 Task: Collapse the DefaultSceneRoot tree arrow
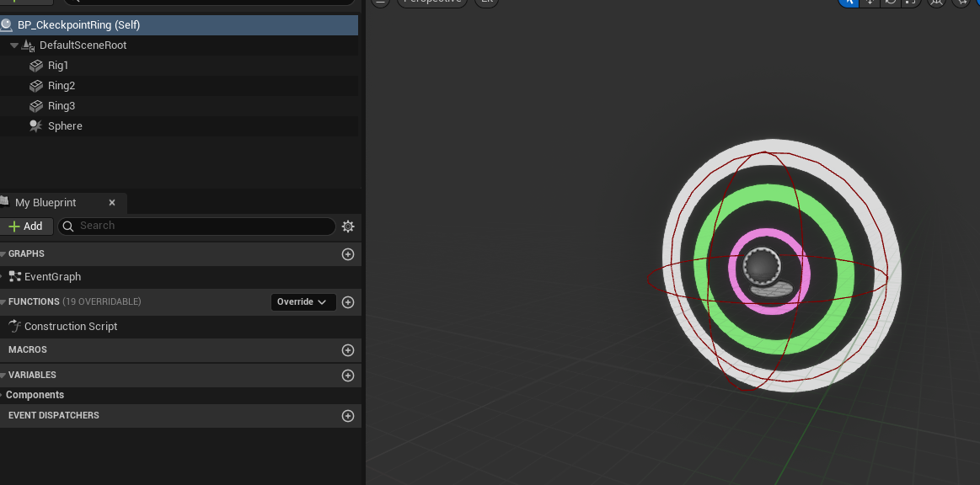coord(13,45)
